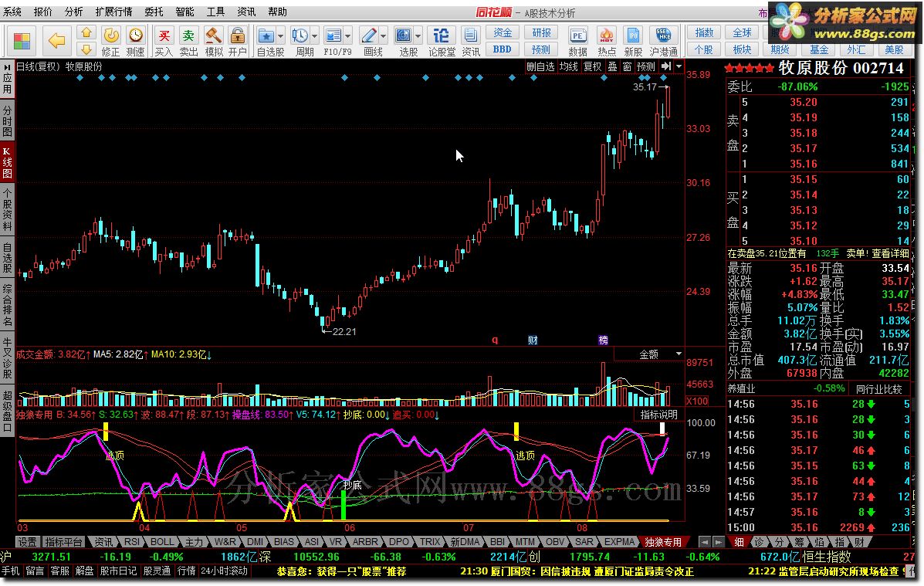Screen dimensions: 924x586
Task: Open the 沪港通 SSE HKE icon
Action: (664, 41)
